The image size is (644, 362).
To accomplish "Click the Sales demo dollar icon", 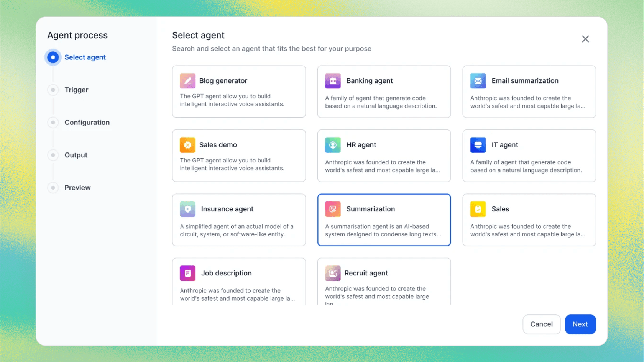I will (x=187, y=145).
